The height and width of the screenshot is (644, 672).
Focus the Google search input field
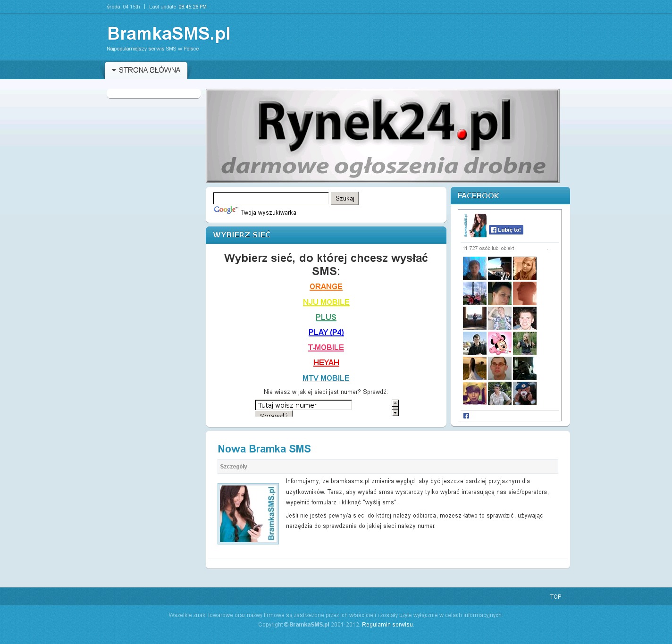(x=270, y=198)
